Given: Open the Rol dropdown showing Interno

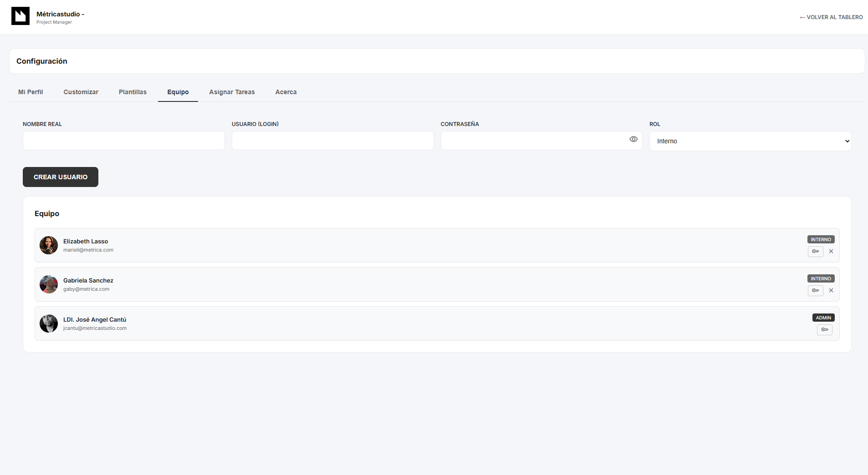Looking at the screenshot, I should tap(750, 141).
